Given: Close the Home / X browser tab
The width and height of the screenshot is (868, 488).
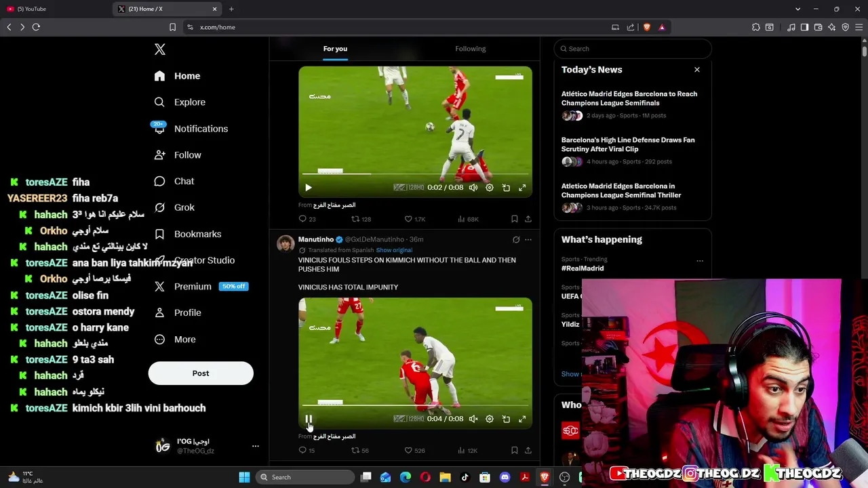Looking at the screenshot, I should [x=215, y=9].
